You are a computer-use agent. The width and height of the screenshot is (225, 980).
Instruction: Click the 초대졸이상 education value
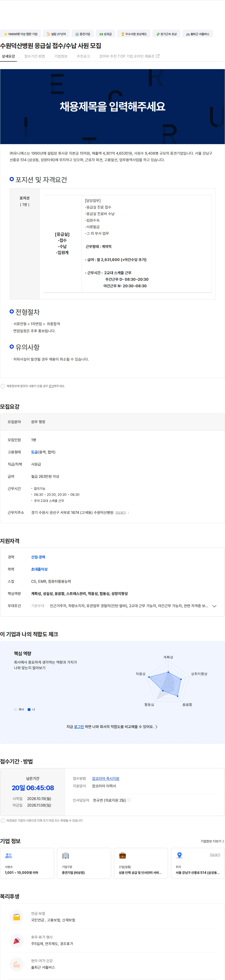pos(39,569)
